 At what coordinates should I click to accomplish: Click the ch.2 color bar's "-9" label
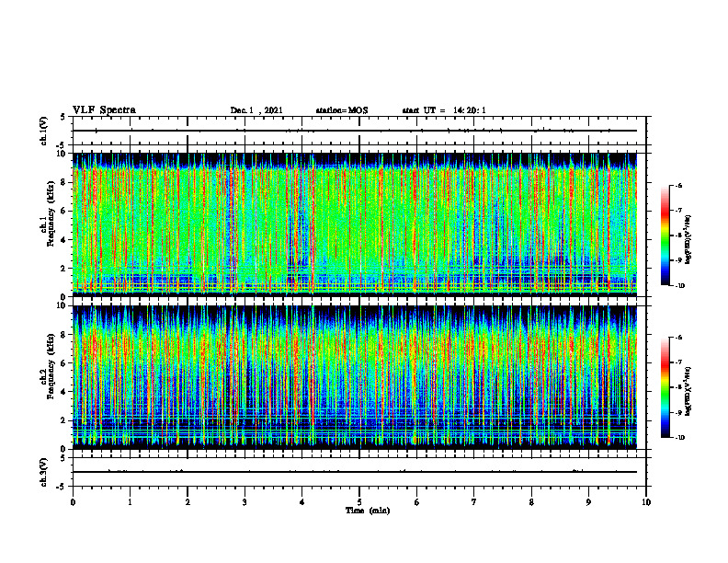click(678, 412)
